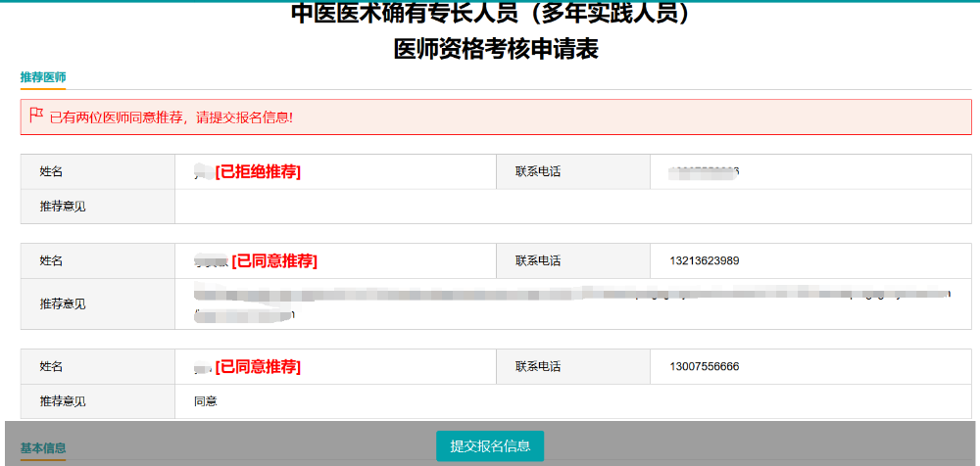Image resolution: width=980 pixels, height=466 pixels.
Task: Click the 同意 recommendation opinion text
Action: pyautogui.click(x=205, y=401)
